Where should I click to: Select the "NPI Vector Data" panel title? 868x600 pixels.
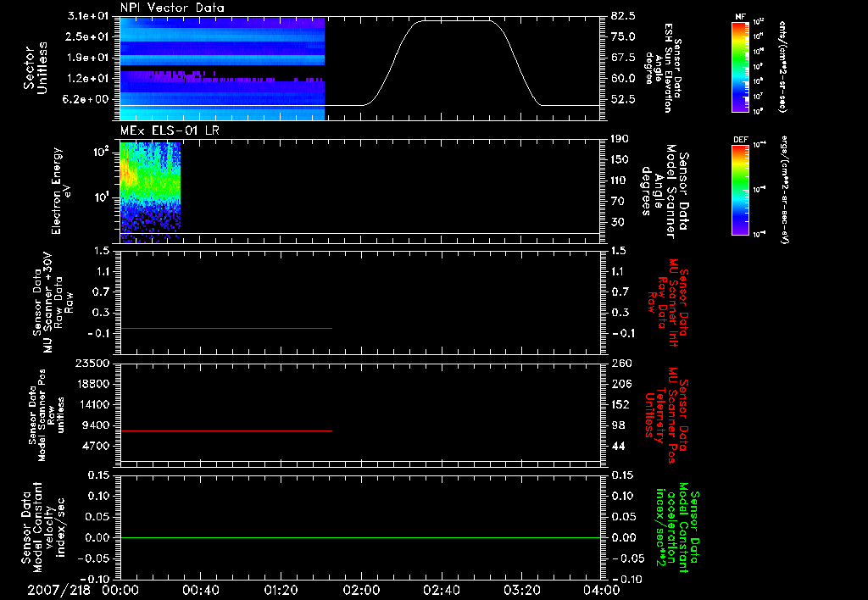click(x=172, y=8)
